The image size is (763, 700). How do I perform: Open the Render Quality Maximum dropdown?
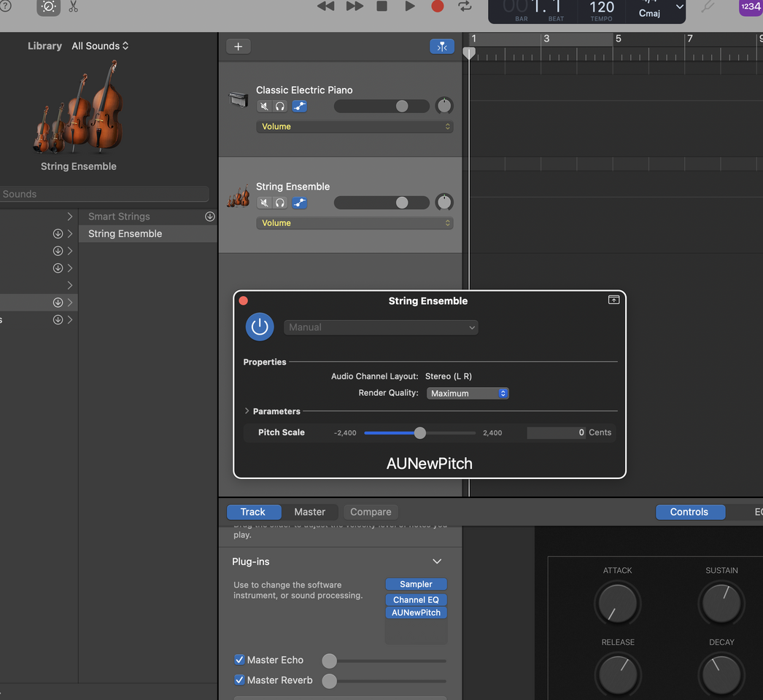[468, 393]
